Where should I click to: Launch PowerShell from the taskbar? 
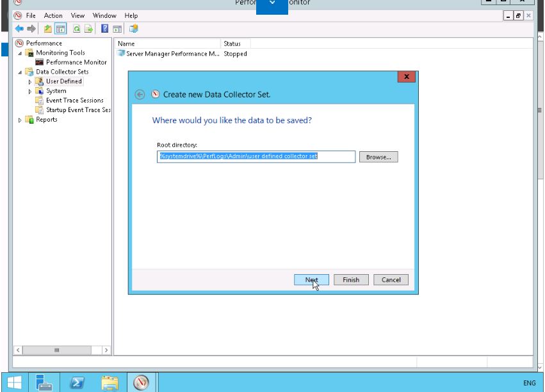pyautogui.click(x=77, y=382)
